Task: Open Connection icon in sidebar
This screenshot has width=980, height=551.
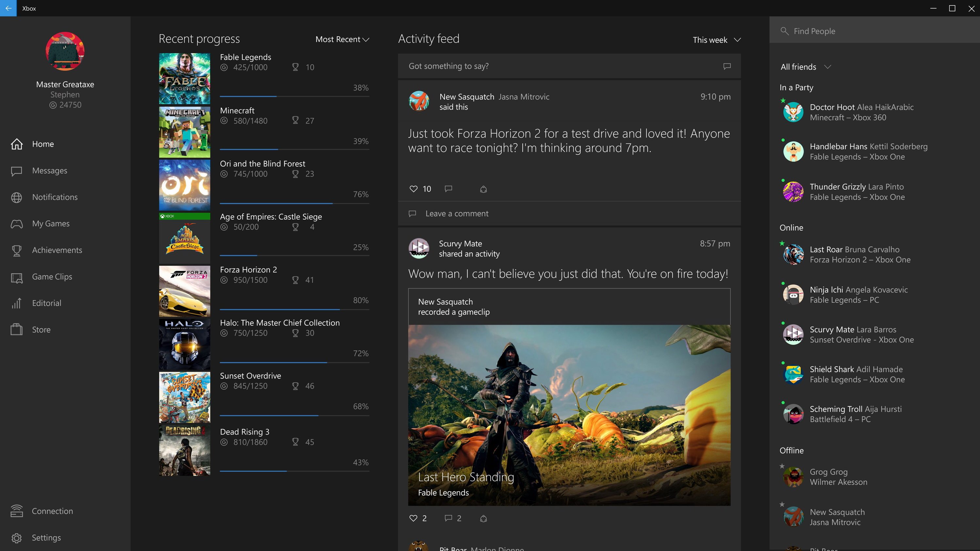Action: 16,511
